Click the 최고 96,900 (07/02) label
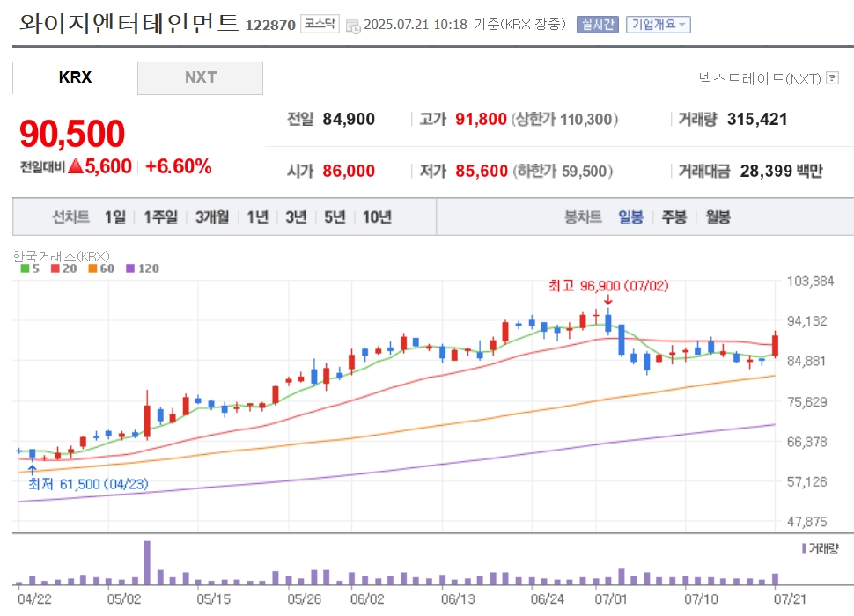 tap(608, 286)
